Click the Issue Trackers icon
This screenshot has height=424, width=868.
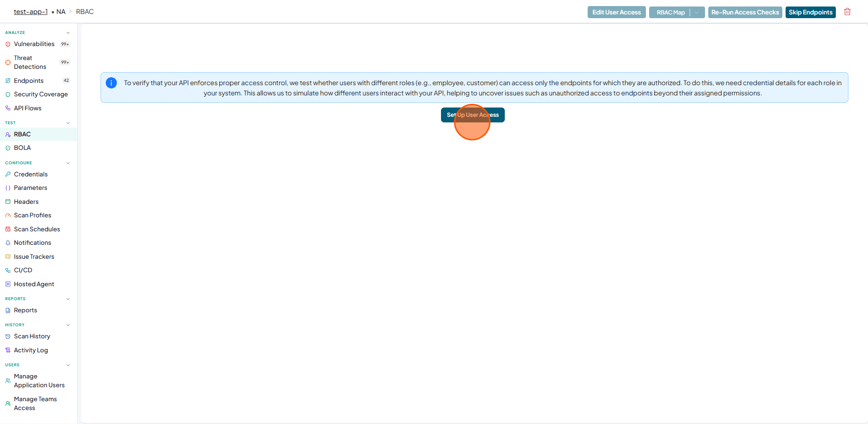point(8,257)
